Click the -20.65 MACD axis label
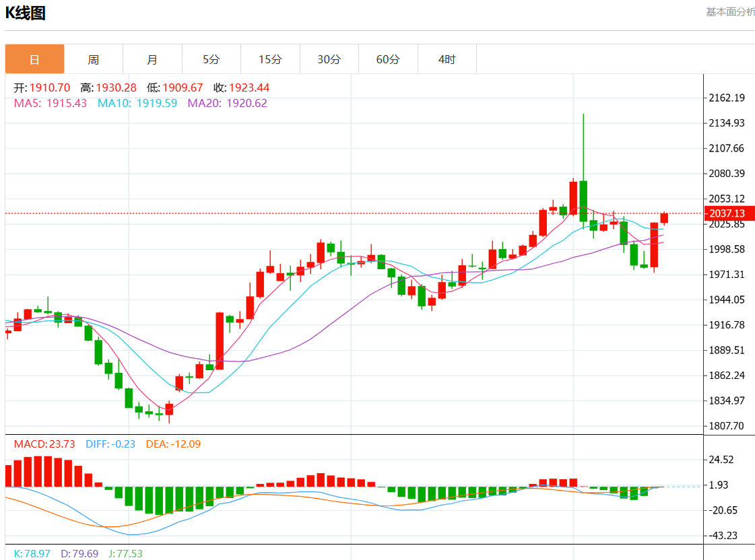This screenshot has width=755, height=560. click(x=722, y=510)
